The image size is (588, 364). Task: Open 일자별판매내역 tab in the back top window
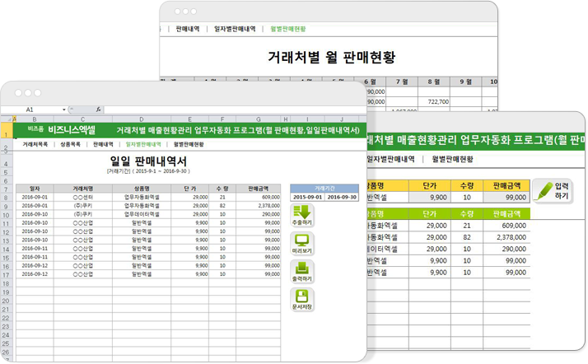click(x=235, y=29)
